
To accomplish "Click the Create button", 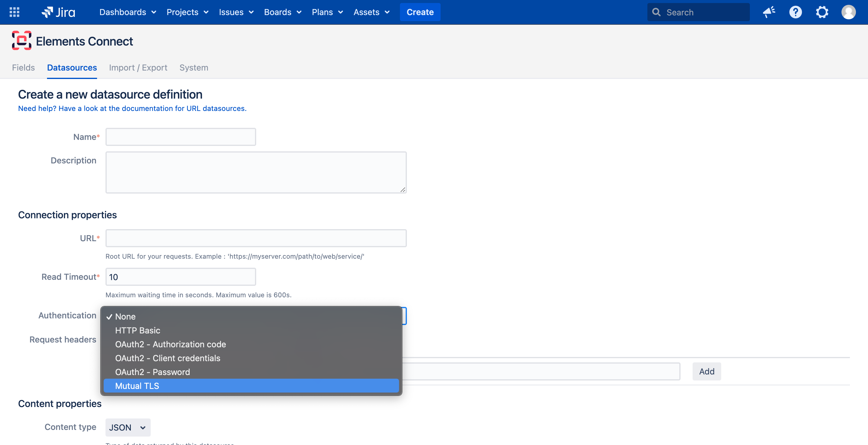I will (x=420, y=12).
